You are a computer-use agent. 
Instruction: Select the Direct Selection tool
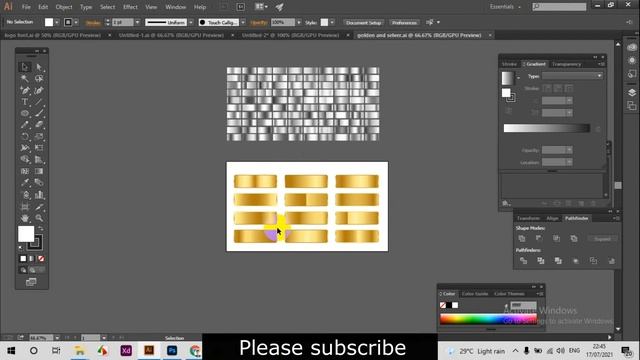pos(39,67)
